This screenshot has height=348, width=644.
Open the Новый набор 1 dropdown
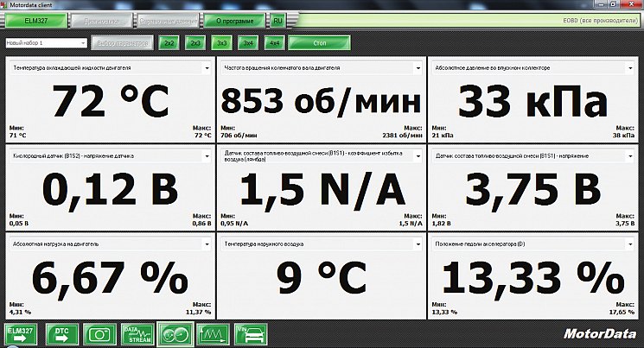click(x=47, y=42)
